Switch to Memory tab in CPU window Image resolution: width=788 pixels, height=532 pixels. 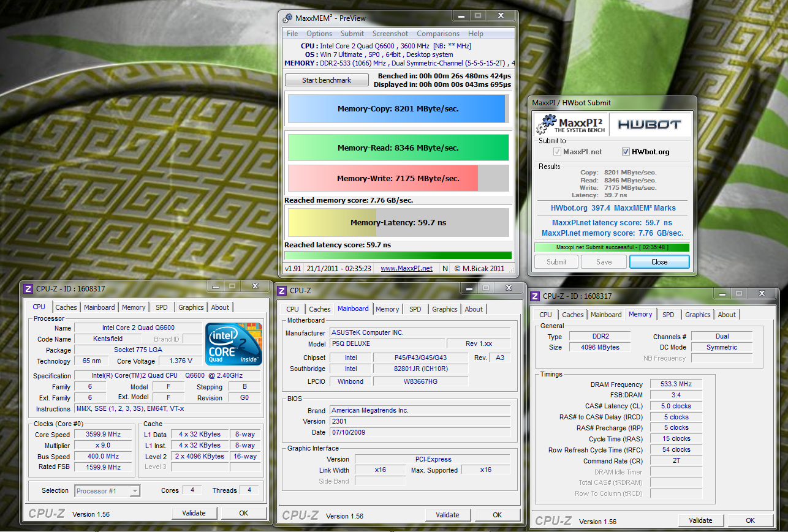(x=134, y=307)
